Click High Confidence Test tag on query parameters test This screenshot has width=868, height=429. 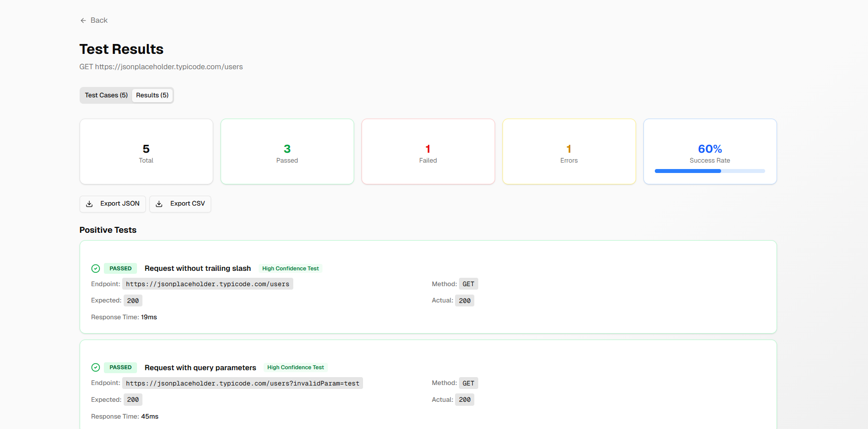(296, 367)
